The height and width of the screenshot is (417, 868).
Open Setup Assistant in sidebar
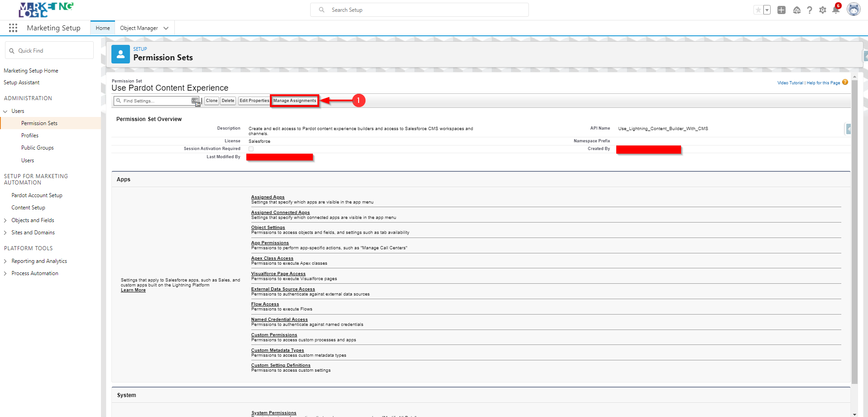click(22, 82)
